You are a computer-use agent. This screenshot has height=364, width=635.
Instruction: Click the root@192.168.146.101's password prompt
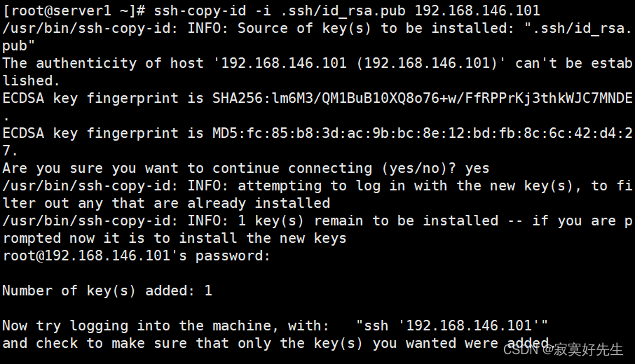point(136,255)
